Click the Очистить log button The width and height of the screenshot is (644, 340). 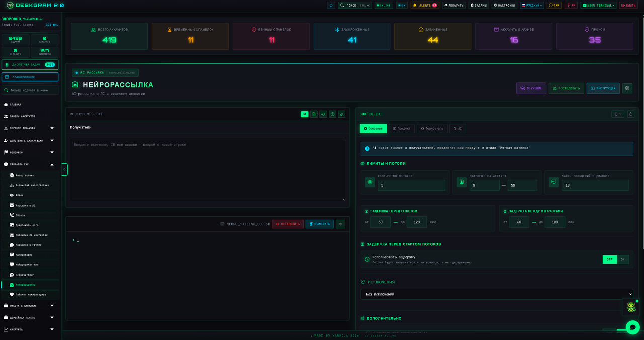pyautogui.click(x=319, y=224)
